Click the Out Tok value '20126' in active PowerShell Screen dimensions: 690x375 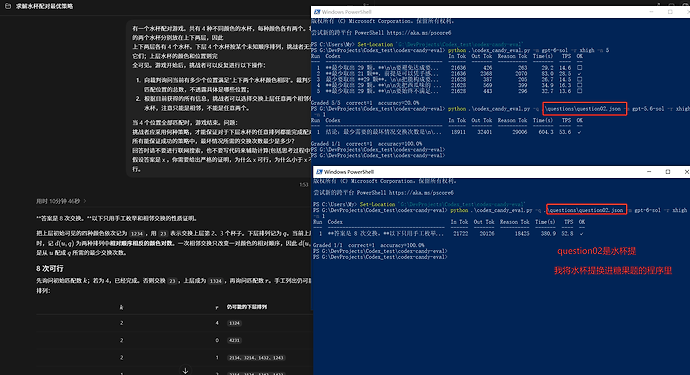coord(487,234)
